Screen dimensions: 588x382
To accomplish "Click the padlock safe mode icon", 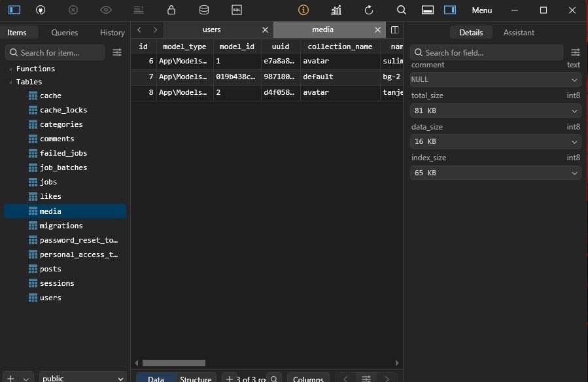I will click(x=171, y=10).
